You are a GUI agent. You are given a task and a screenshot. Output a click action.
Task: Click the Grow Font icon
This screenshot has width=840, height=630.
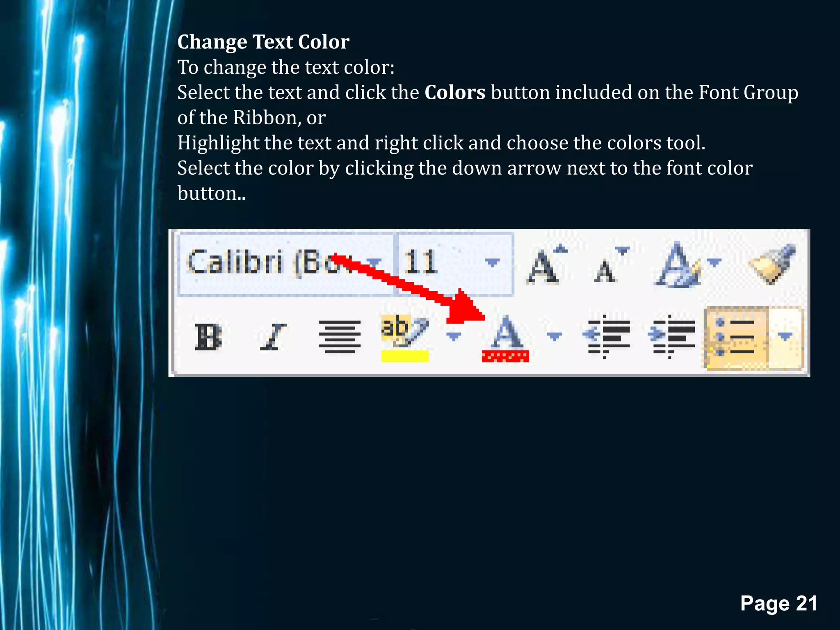click(x=547, y=264)
